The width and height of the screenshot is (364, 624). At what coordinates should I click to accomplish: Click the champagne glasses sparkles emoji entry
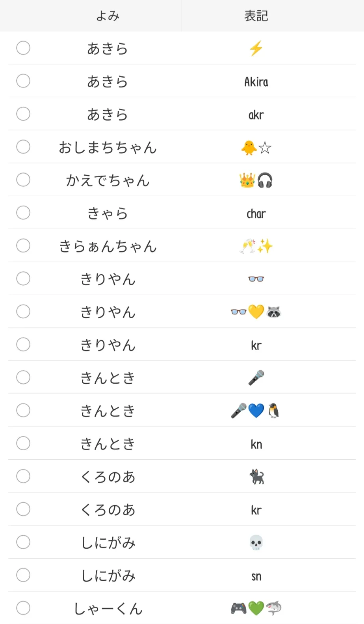[x=256, y=246]
